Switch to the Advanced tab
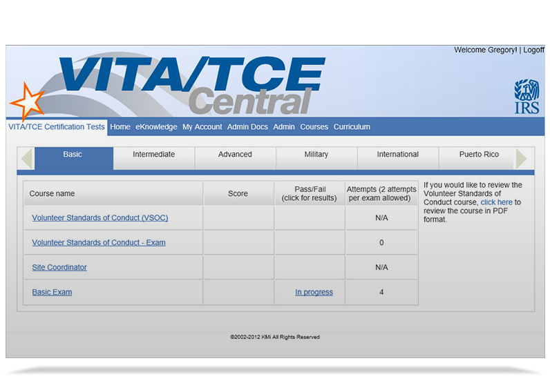The height and width of the screenshot is (392, 550). (x=235, y=158)
